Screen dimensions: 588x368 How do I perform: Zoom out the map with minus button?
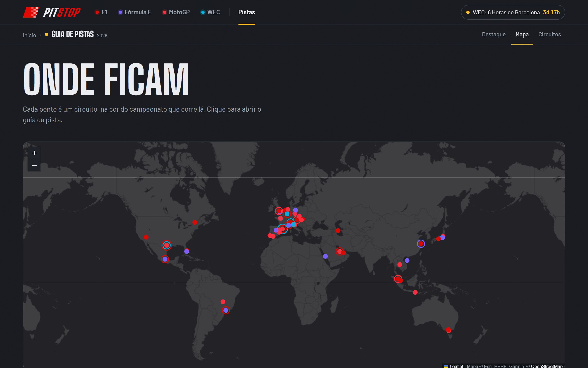tap(34, 165)
